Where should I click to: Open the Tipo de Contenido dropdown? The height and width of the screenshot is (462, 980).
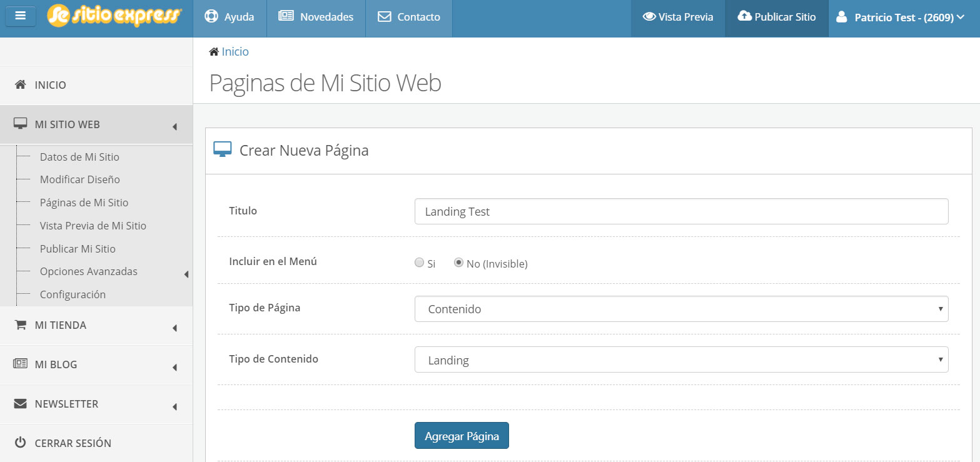click(681, 360)
